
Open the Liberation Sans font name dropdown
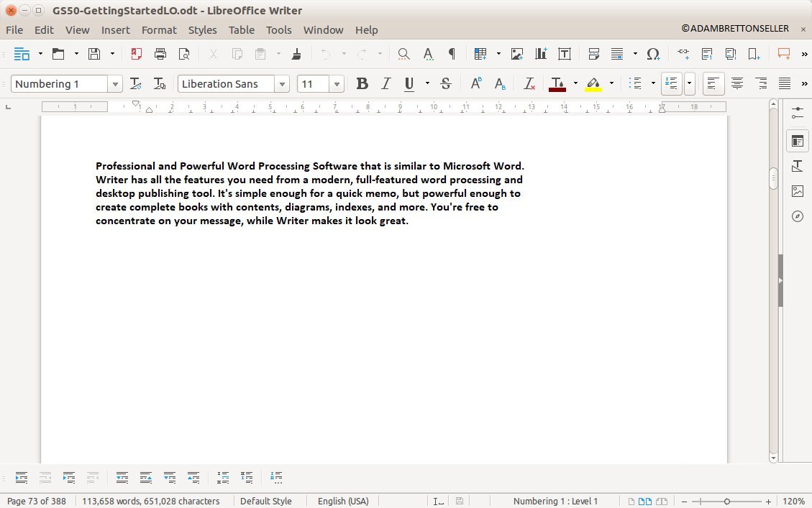[x=282, y=84]
